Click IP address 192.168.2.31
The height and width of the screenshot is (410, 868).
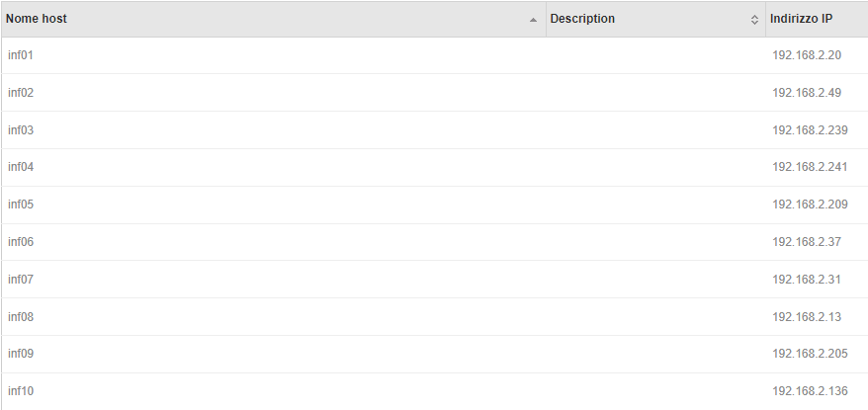(x=807, y=280)
